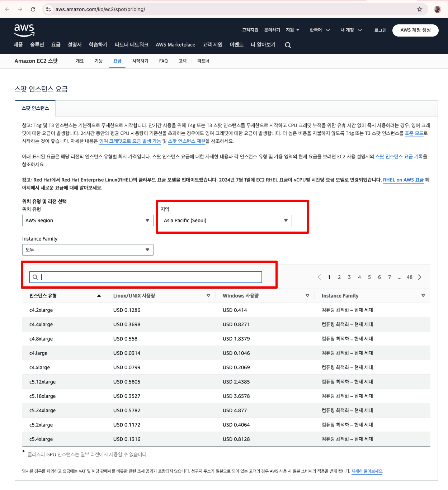Sort the Linux/UNIX 사용량 column
The height and width of the screenshot is (490, 448).
click(x=208, y=296)
